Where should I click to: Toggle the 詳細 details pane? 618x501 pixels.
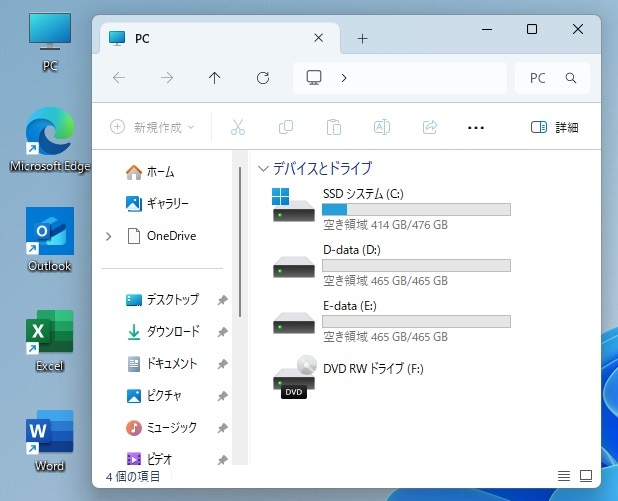[555, 127]
